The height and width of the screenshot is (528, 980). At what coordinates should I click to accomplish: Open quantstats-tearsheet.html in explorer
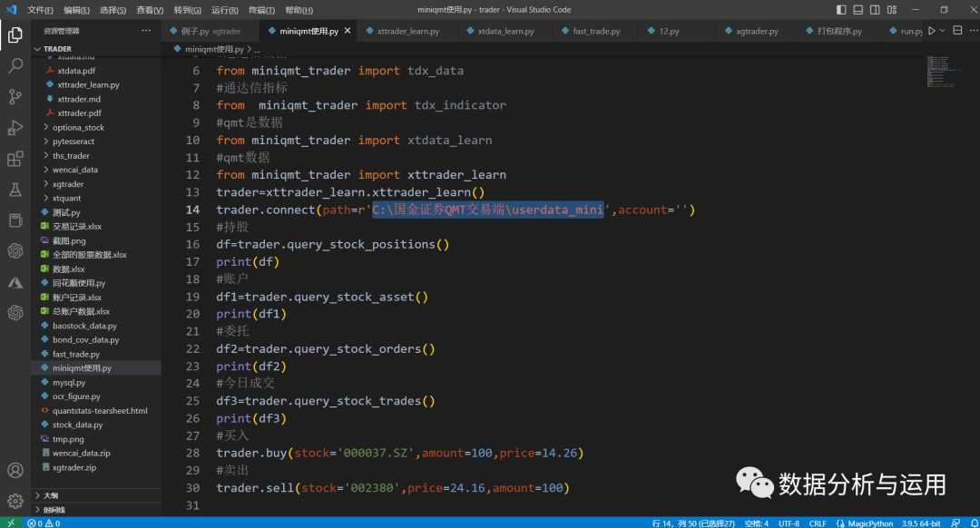point(100,411)
